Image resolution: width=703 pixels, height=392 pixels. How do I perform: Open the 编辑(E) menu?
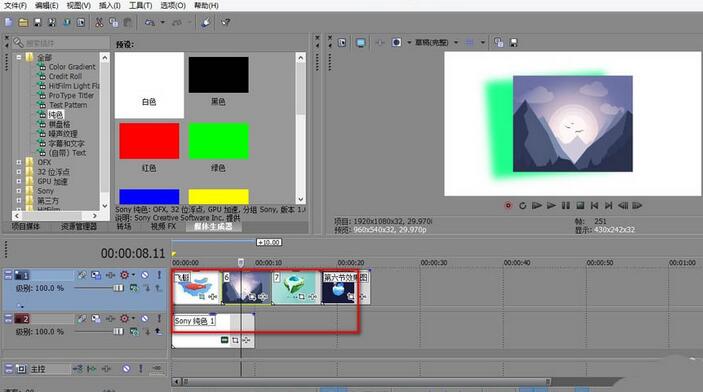click(47, 5)
